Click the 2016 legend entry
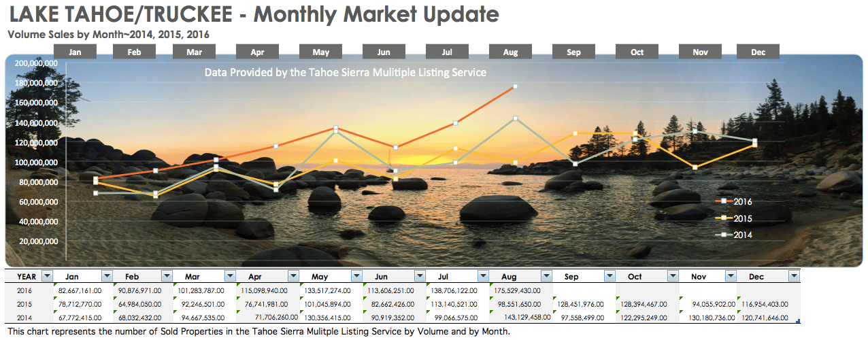The width and height of the screenshot is (868, 340). click(x=733, y=202)
